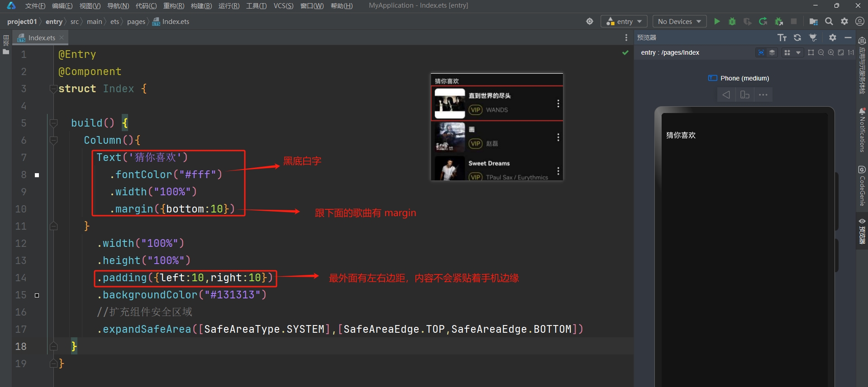Toggle the 预览器 tool window on right sidebar
868x387 pixels.
point(862,231)
